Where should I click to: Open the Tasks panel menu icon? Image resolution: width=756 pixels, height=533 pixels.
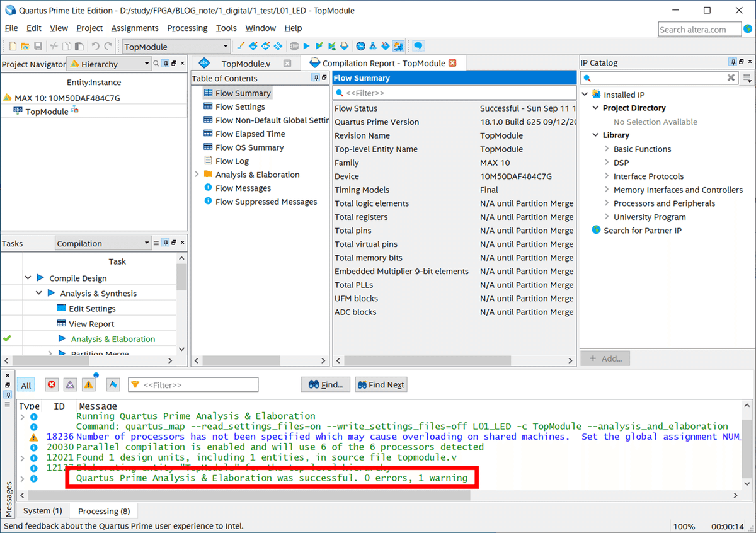click(x=156, y=243)
